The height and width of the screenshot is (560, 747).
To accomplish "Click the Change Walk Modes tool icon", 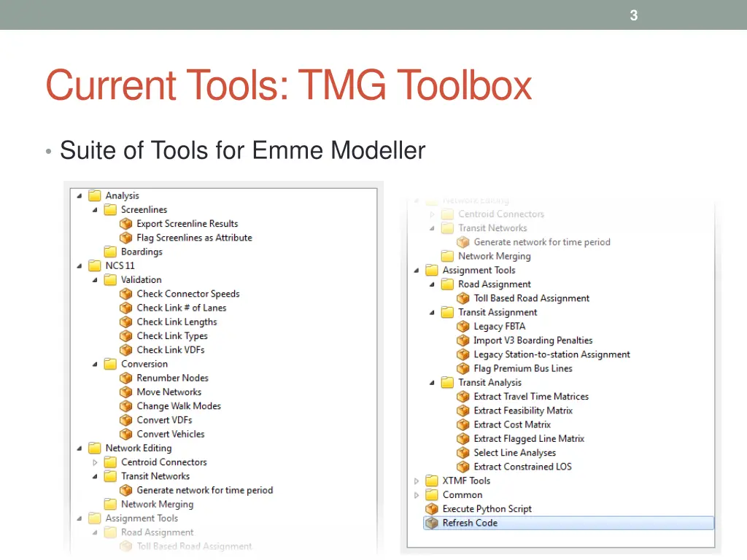I will click(125, 406).
